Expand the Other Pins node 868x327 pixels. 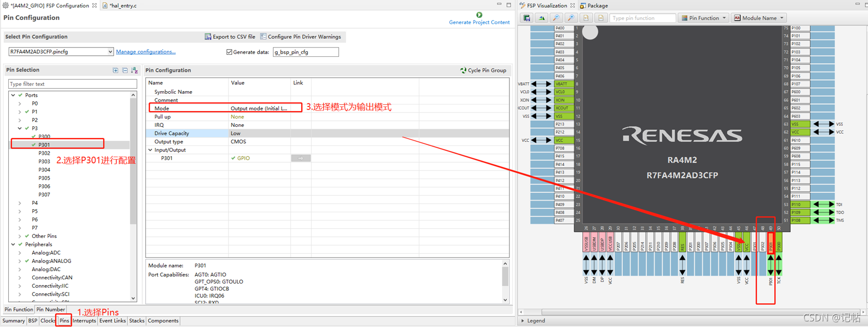(20, 236)
